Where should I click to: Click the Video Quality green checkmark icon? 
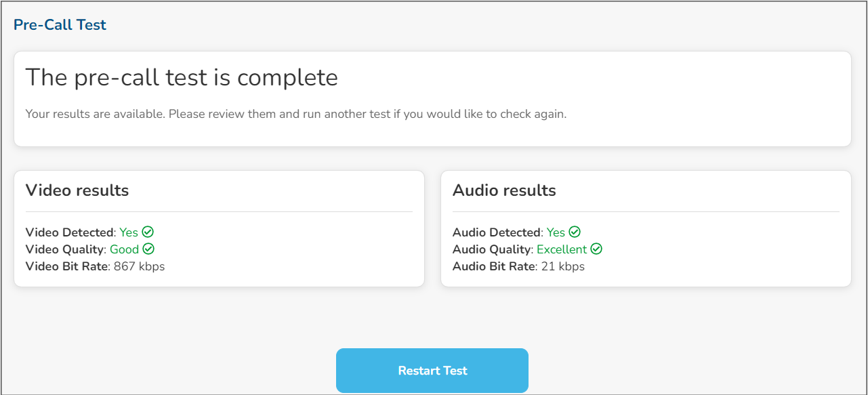tap(148, 249)
